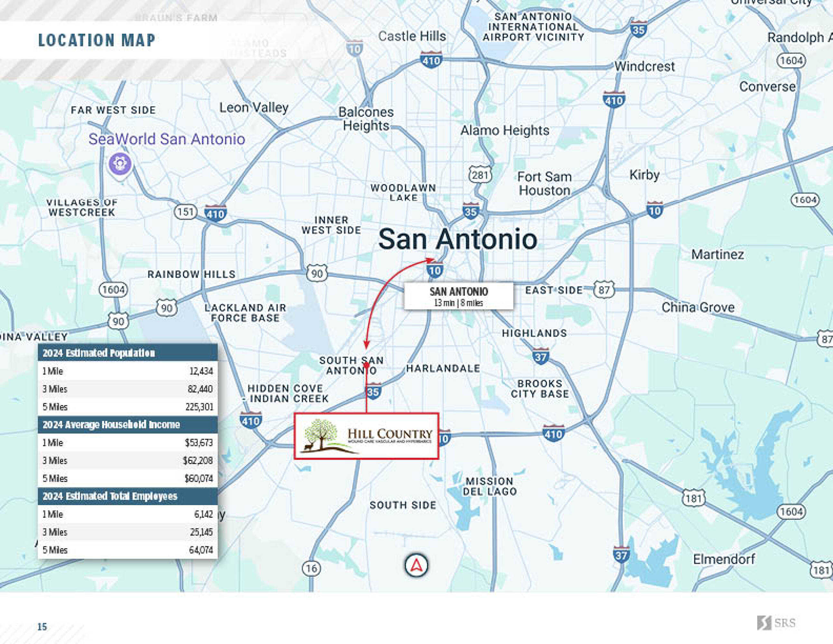
Task: Click the Interstate 35 shield near Fort Sam Houston
Action: point(471,211)
